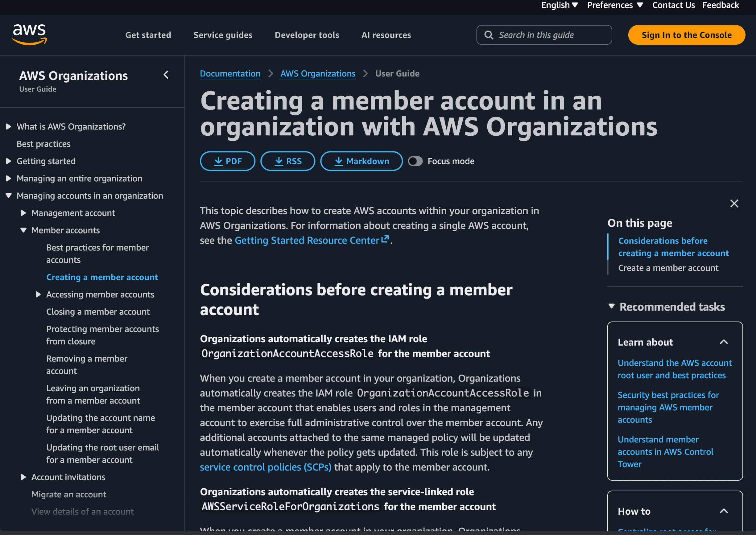Screen dimensions: 756x535
Task: Open Migrate an account
Action: [69, 495]
